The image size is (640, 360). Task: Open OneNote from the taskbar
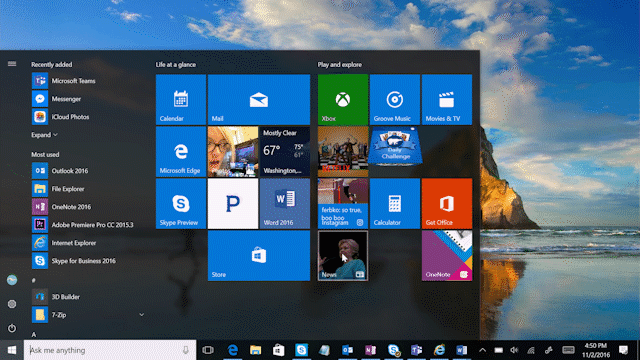371,350
